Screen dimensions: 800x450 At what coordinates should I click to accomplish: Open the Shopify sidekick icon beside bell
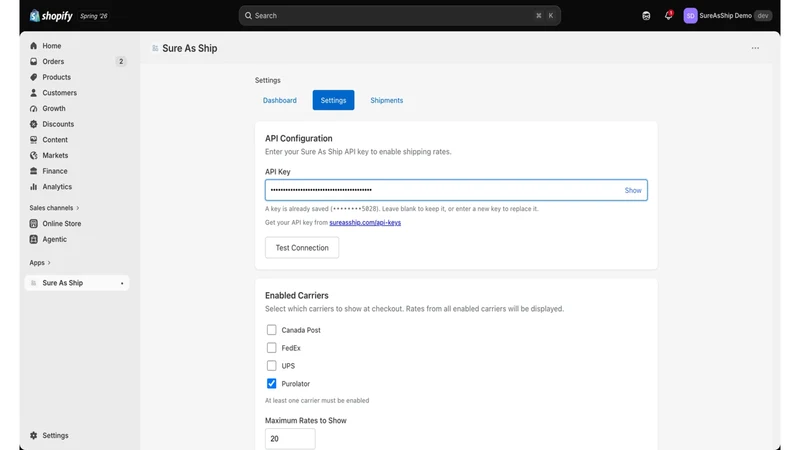646,16
